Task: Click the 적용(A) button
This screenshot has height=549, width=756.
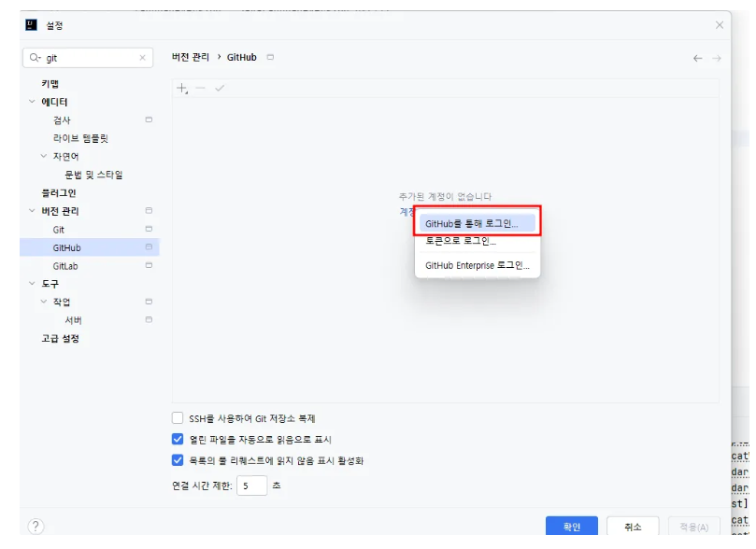Action: click(x=693, y=527)
